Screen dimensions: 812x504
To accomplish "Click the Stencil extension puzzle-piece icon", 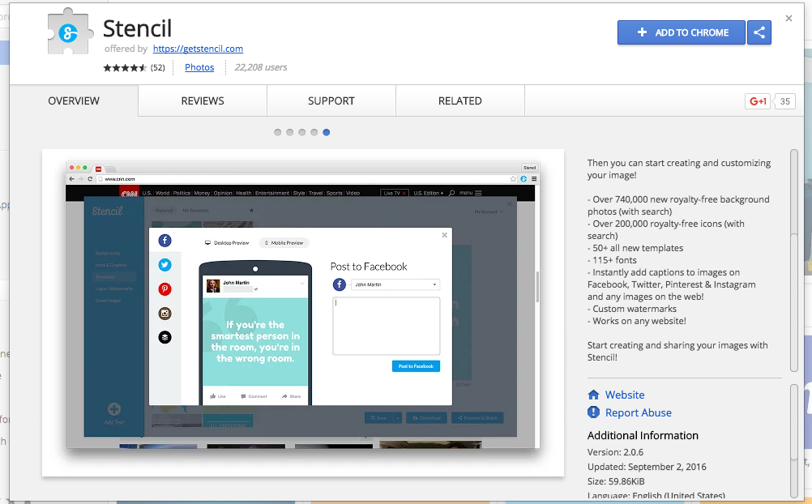I will click(x=71, y=32).
